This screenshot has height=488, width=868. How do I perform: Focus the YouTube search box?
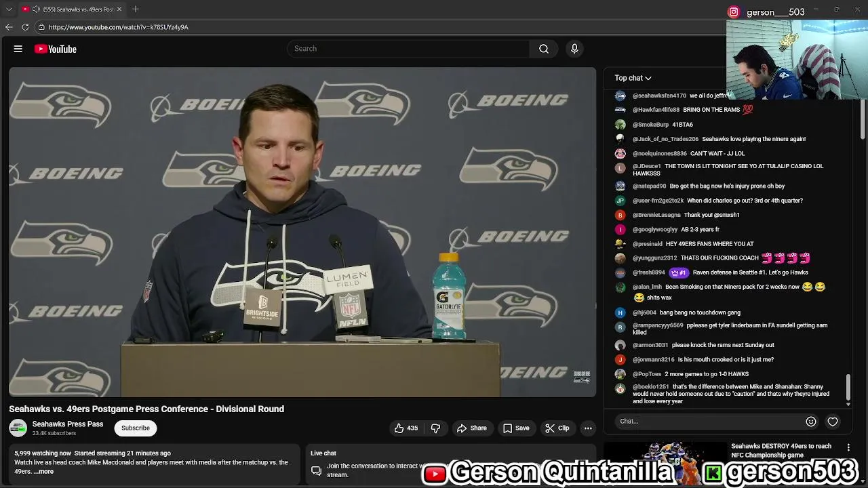(408, 49)
